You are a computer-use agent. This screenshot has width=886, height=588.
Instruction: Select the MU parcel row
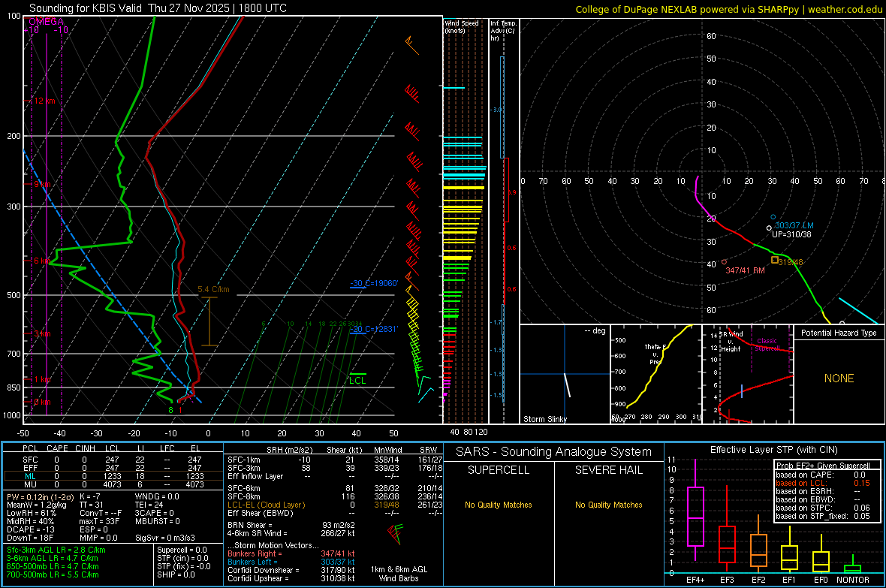coord(113,484)
